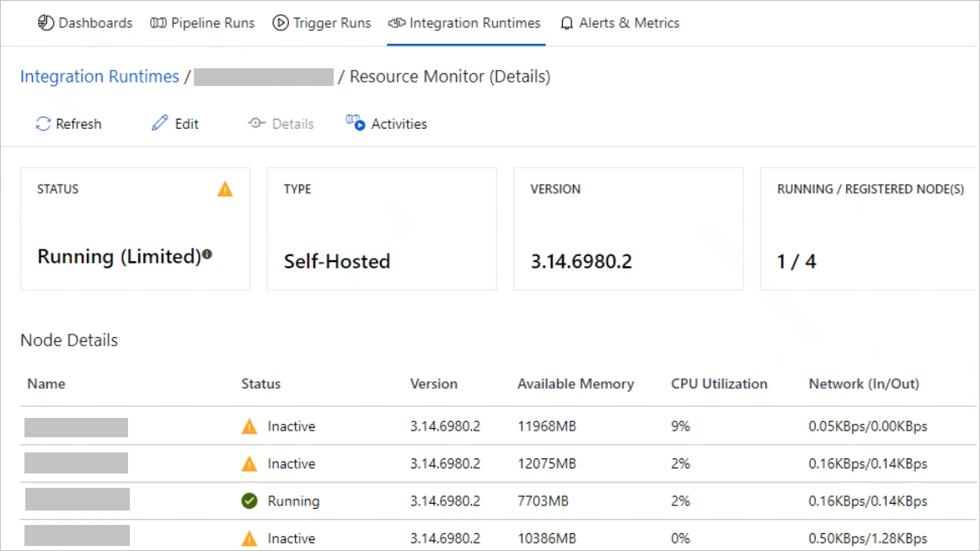Click the Version column header
Image resolution: width=980 pixels, height=551 pixels.
click(x=434, y=383)
